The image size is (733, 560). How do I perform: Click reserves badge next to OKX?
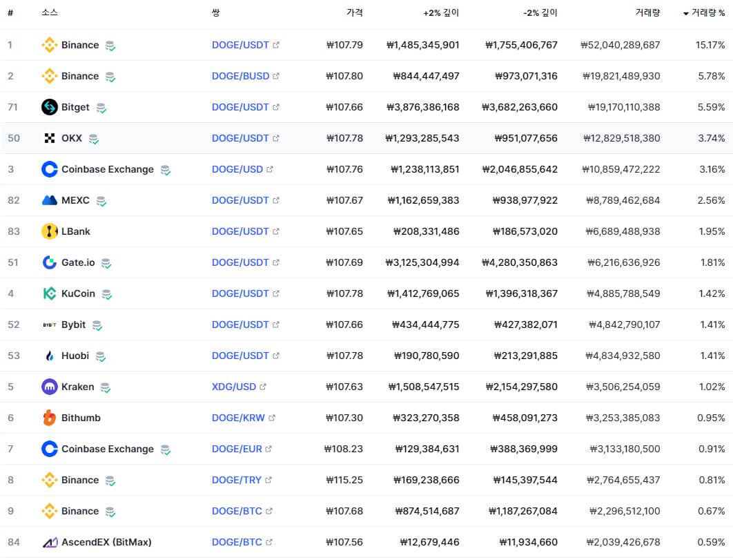click(93, 139)
